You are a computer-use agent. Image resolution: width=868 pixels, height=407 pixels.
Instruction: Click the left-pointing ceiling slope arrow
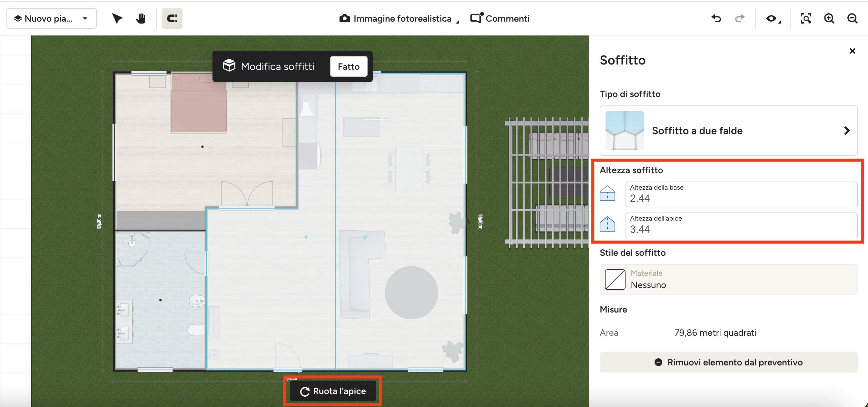click(307, 237)
